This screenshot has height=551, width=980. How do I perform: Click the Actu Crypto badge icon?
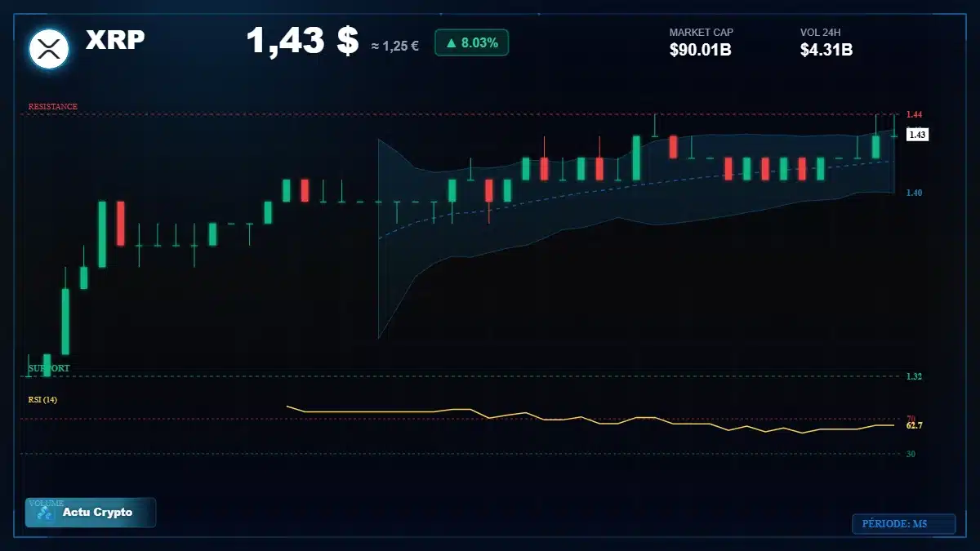tap(45, 513)
